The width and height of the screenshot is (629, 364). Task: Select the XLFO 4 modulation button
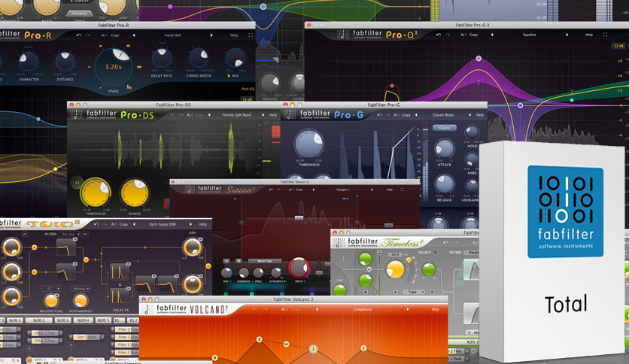83,320
